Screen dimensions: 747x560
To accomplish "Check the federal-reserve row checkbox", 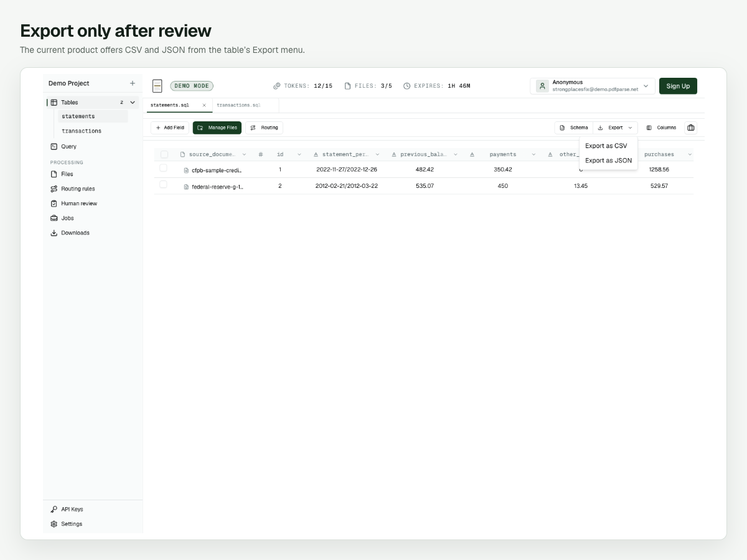I will (163, 185).
